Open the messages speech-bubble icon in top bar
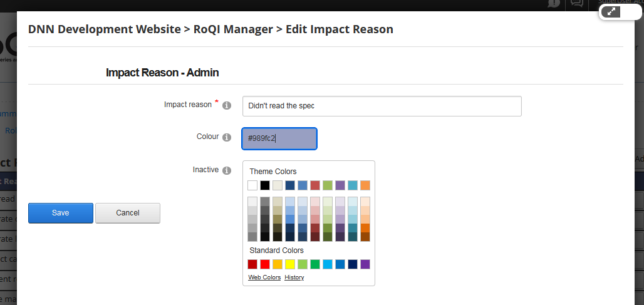Image resolution: width=644 pixels, height=305 pixels. [577, 3]
